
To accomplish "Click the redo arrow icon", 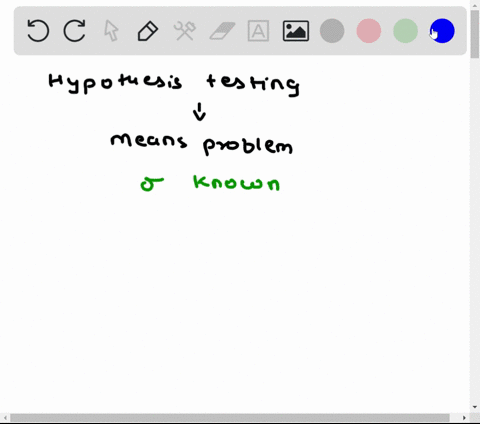I will [74, 31].
